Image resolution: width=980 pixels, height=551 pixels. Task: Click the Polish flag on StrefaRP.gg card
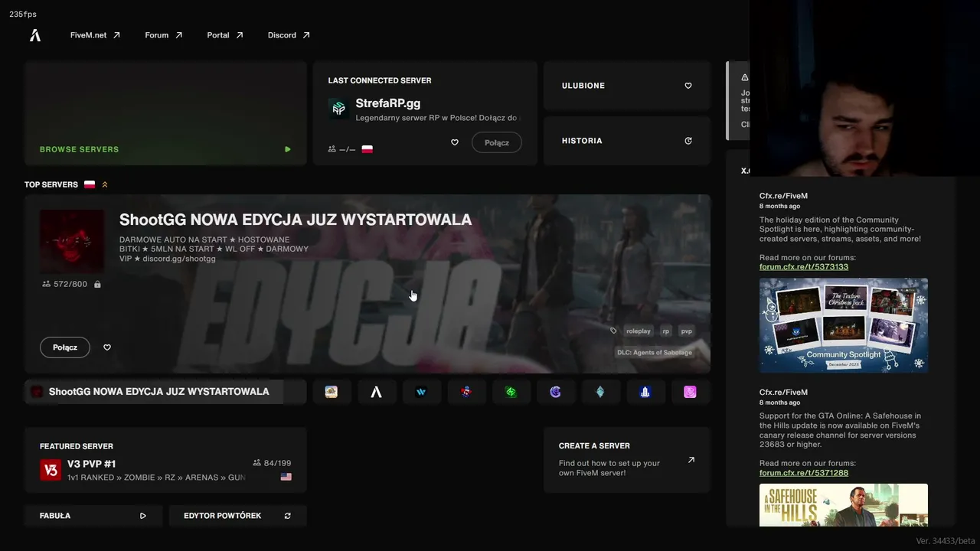[367, 149]
